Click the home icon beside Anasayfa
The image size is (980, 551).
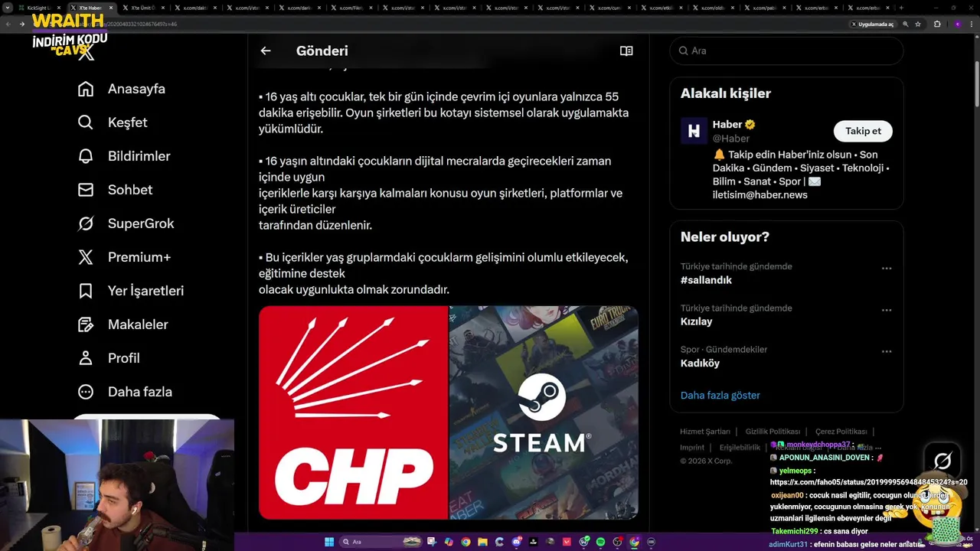click(86, 89)
